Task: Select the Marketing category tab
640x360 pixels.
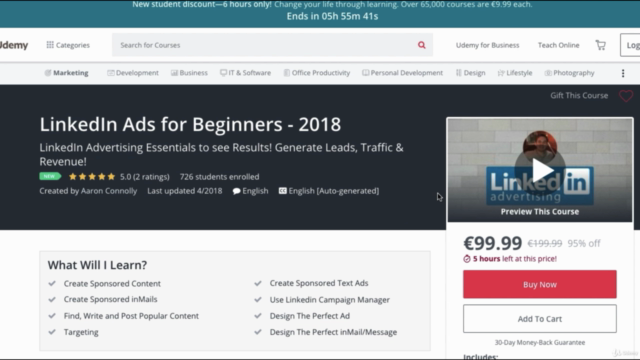Action: click(x=67, y=73)
